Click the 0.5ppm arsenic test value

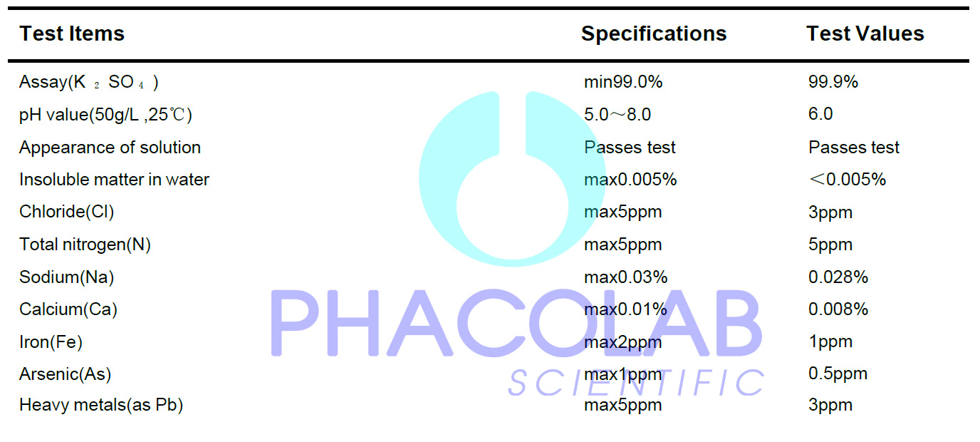(x=838, y=374)
